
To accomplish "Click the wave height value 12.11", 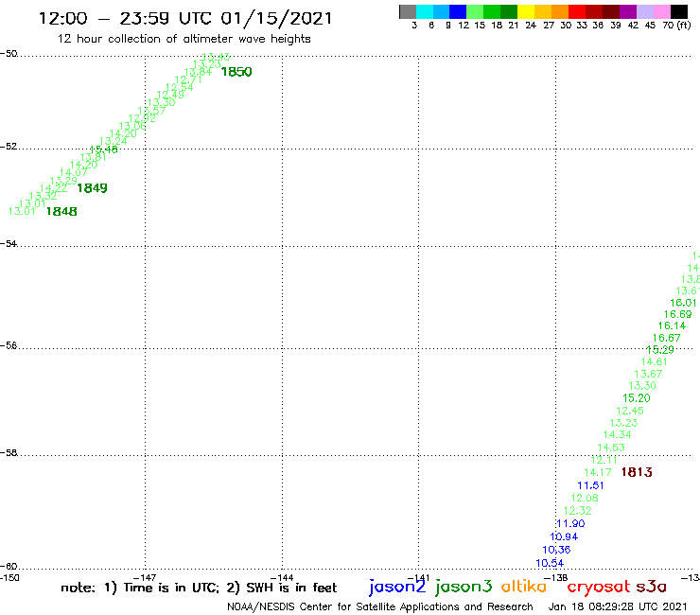I will [x=604, y=460].
